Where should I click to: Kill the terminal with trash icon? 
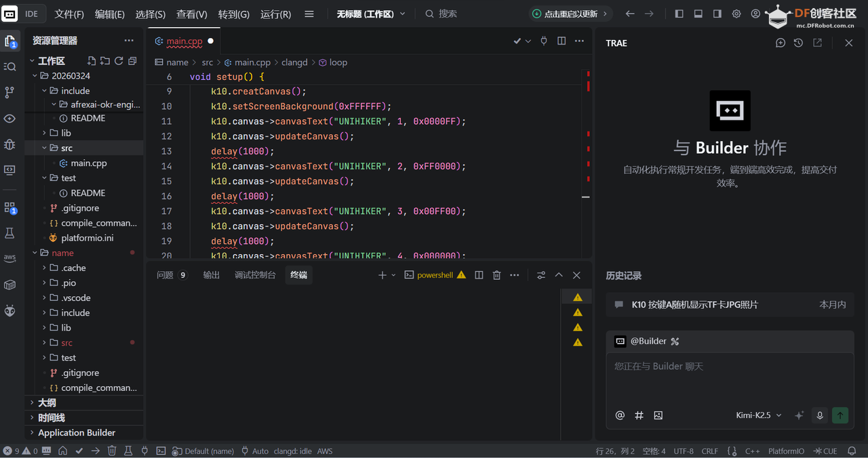point(496,275)
